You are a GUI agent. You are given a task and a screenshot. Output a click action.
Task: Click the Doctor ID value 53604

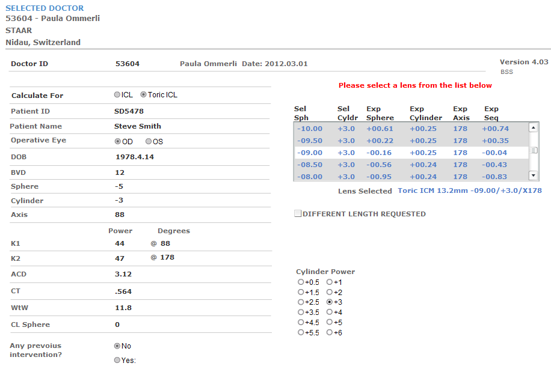tap(127, 64)
